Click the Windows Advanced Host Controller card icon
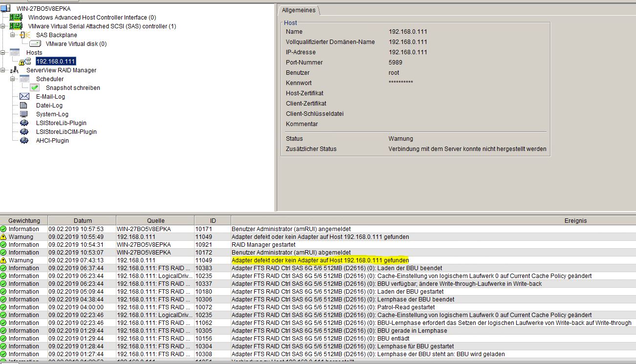The image size is (636, 364). point(16,18)
